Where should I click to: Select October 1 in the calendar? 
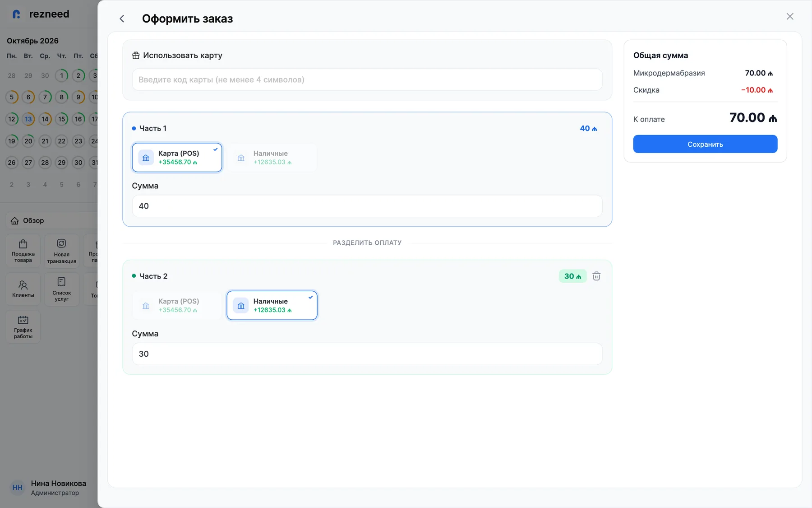(x=62, y=75)
